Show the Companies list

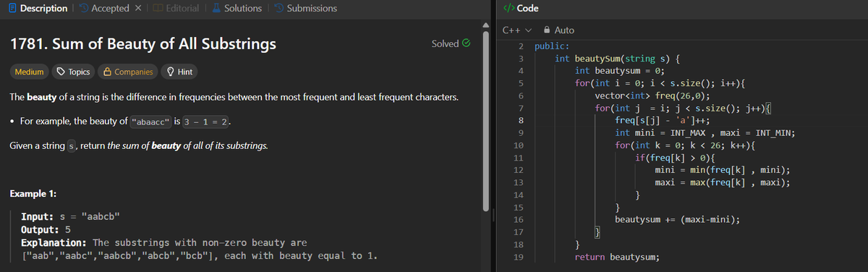pos(129,72)
